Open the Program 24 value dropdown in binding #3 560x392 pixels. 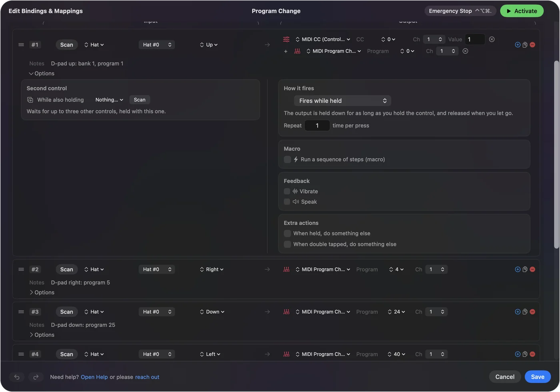click(396, 312)
